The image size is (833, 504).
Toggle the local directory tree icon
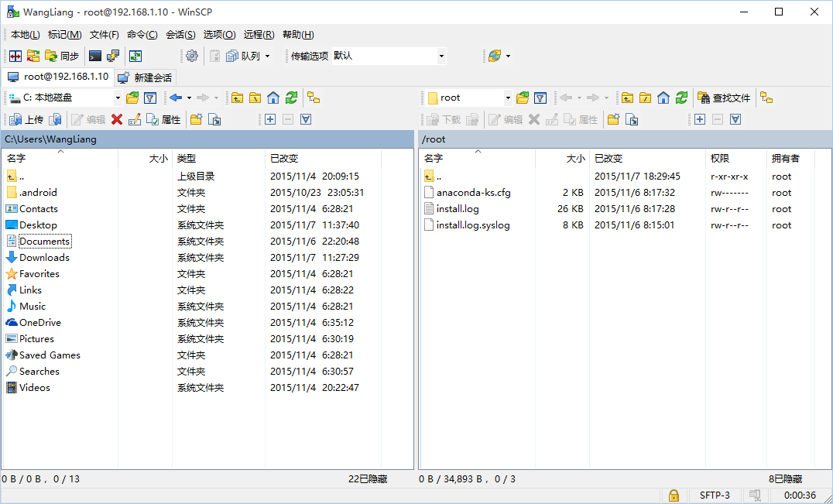coord(314,98)
